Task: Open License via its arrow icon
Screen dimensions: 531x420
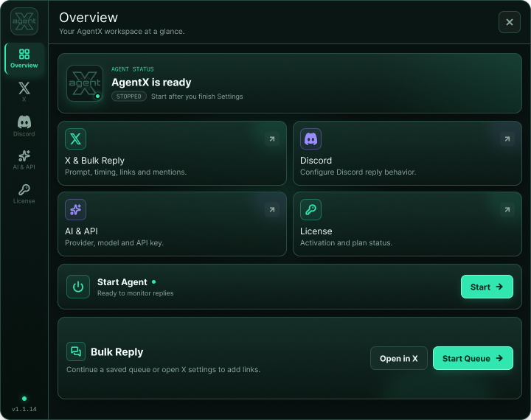Action: point(507,209)
